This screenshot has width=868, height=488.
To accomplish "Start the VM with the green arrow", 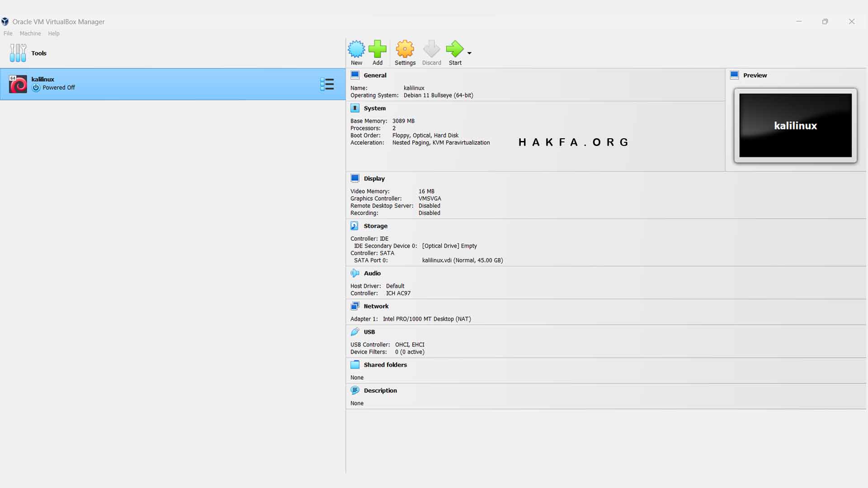I will pos(455,49).
